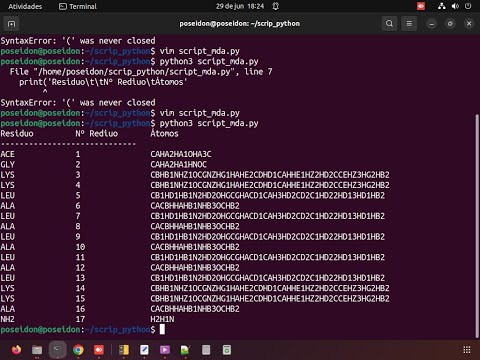Open the terminal search tool
The width and height of the screenshot is (480, 360).
point(389,24)
